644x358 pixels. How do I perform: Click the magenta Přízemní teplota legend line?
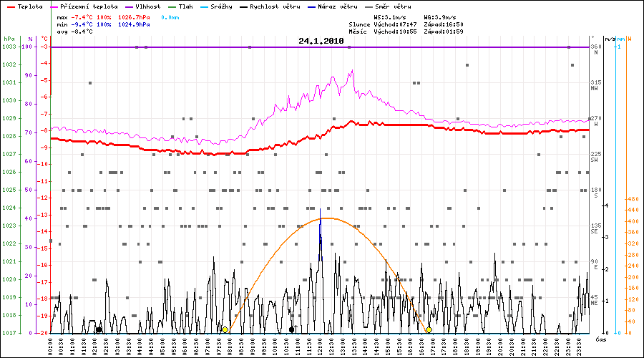pyautogui.click(x=60, y=6)
